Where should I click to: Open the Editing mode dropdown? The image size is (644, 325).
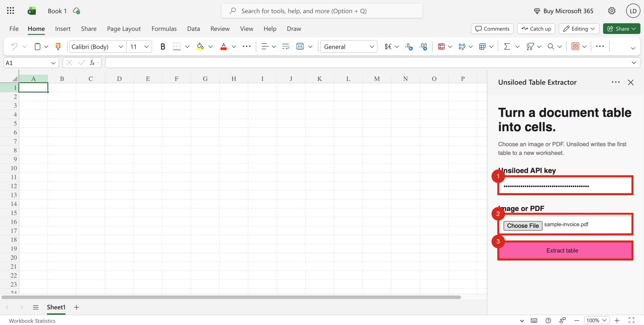tap(579, 29)
